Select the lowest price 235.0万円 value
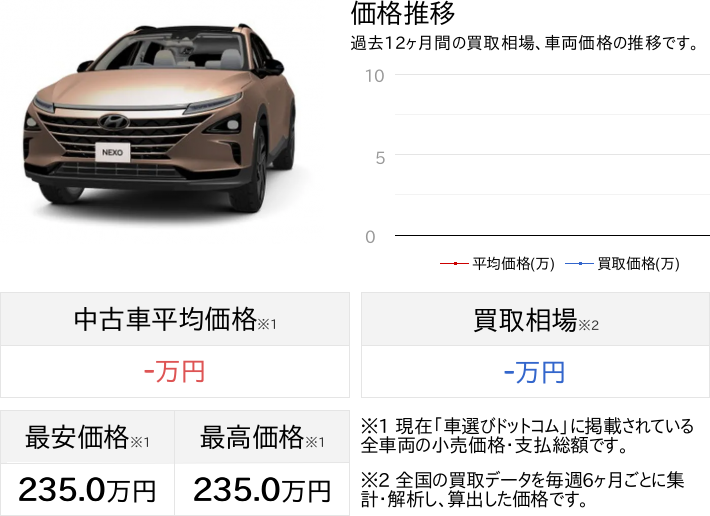The height and width of the screenshot is (516, 710). pyautogui.click(x=87, y=490)
